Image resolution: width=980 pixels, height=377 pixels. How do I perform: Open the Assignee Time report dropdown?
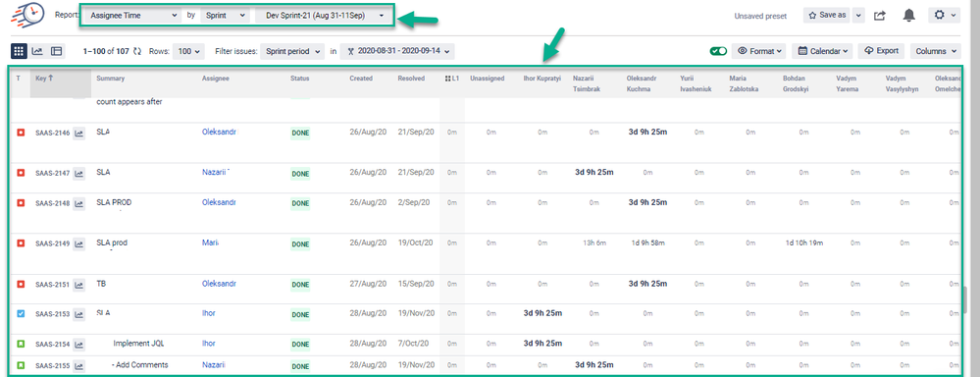133,15
